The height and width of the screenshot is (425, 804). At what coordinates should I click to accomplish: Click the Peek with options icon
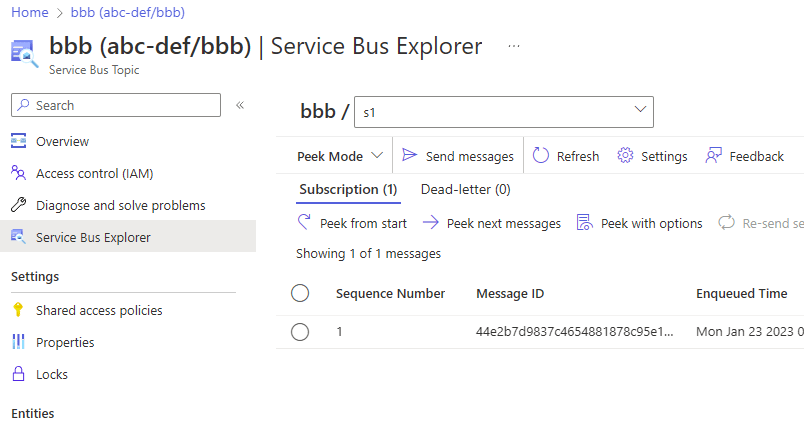pyautogui.click(x=585, y=222)
